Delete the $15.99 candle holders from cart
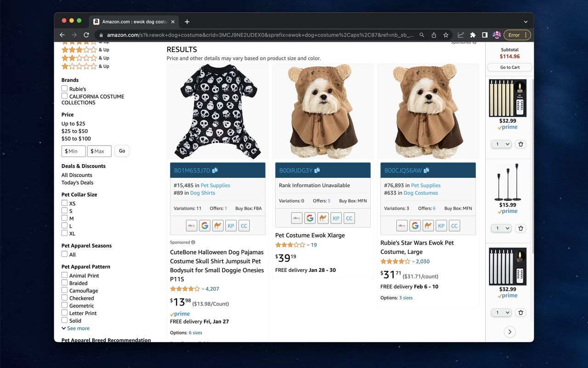588x368 pixels. click(x=520, y=228)
